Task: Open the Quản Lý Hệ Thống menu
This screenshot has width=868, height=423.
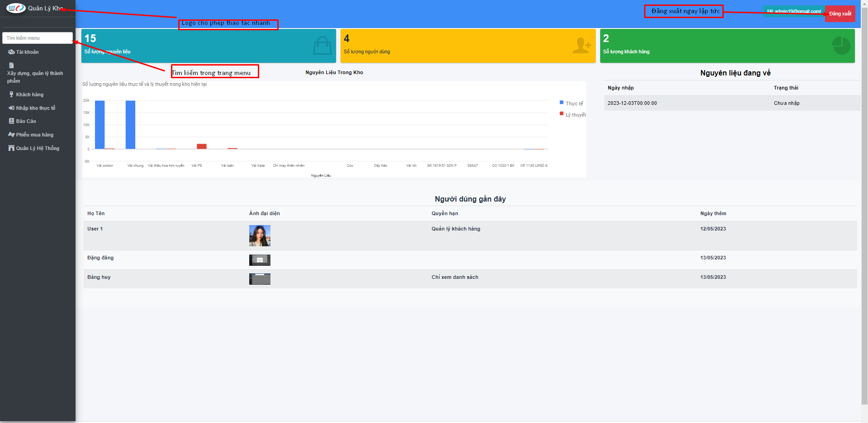Action: point(38,148)
